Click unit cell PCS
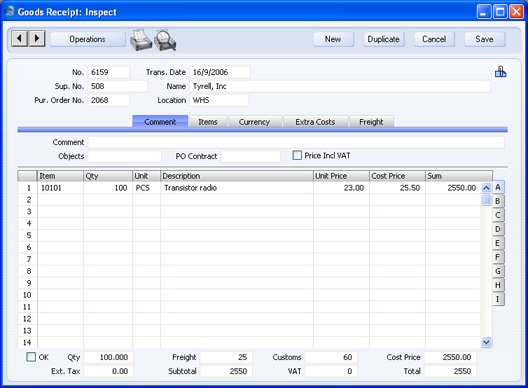The width and height of the screenshot is (528, 388). pos(146,188)
